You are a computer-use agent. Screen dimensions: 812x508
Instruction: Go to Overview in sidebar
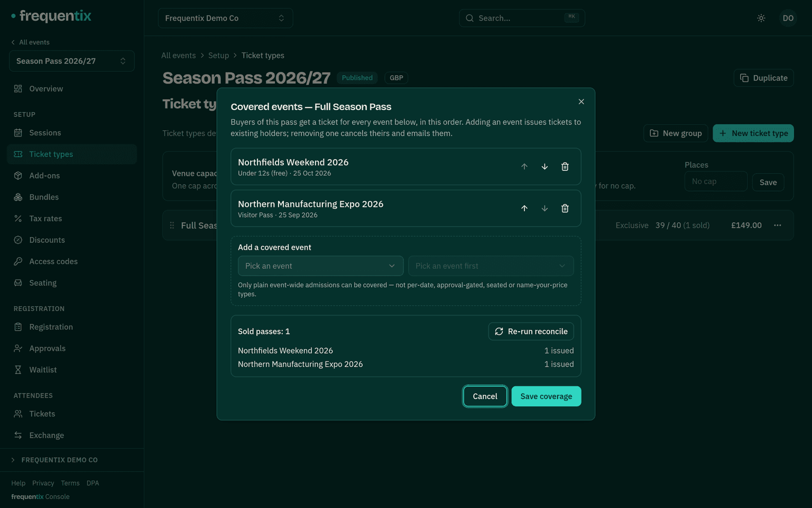coord(72,89)
